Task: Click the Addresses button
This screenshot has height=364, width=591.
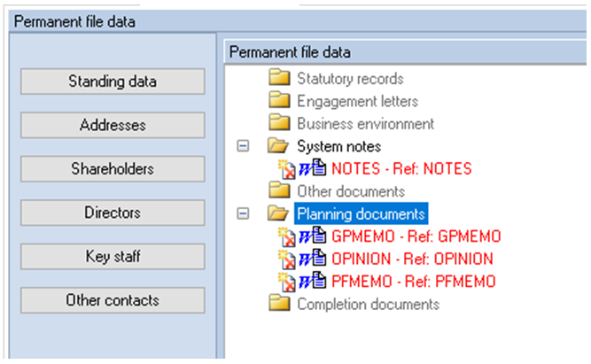Action: tap(113, 125)
